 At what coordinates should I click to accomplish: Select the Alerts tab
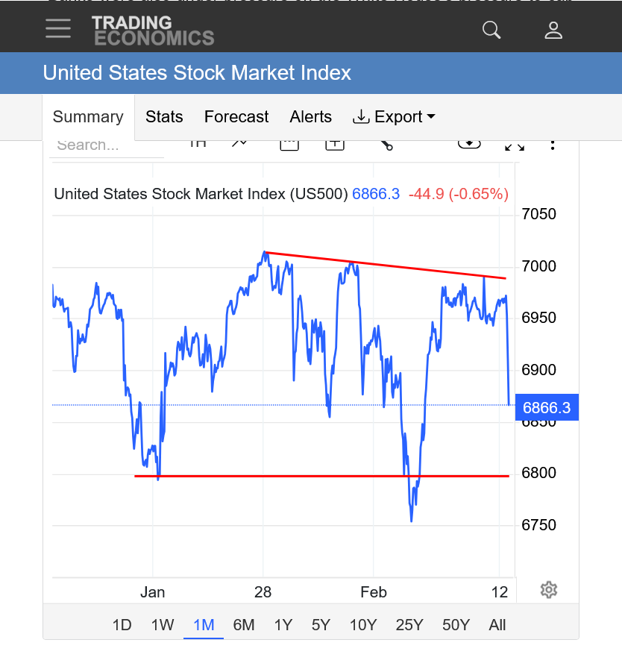[310, 117]
